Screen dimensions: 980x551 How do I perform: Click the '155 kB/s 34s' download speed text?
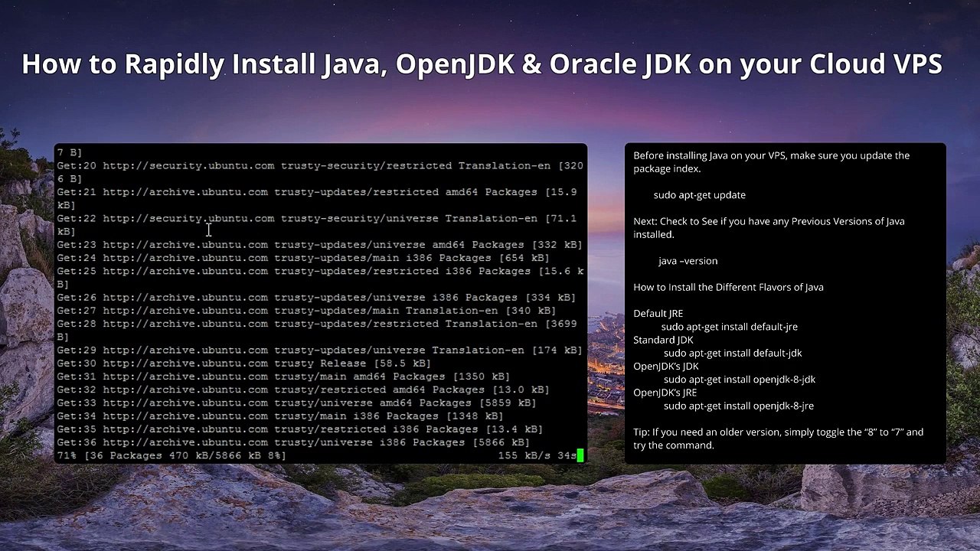pos(537,455)
